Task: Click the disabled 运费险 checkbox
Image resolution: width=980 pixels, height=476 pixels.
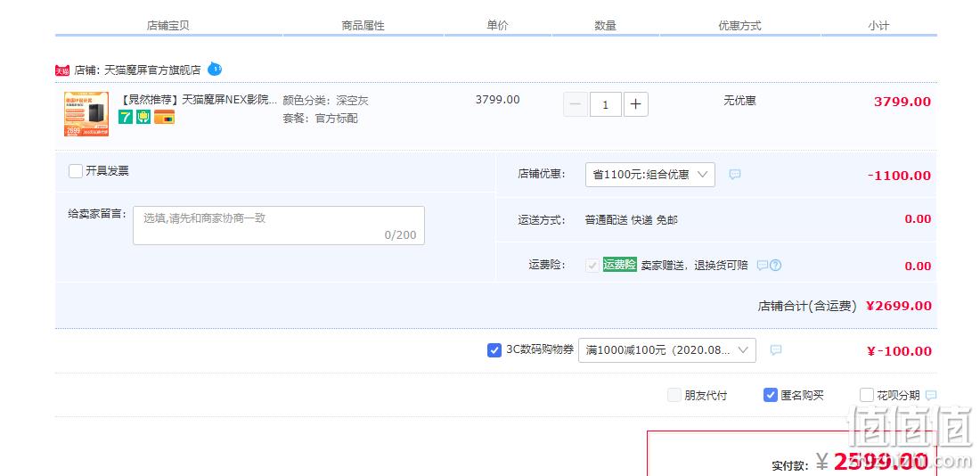Action: [592, 266]
